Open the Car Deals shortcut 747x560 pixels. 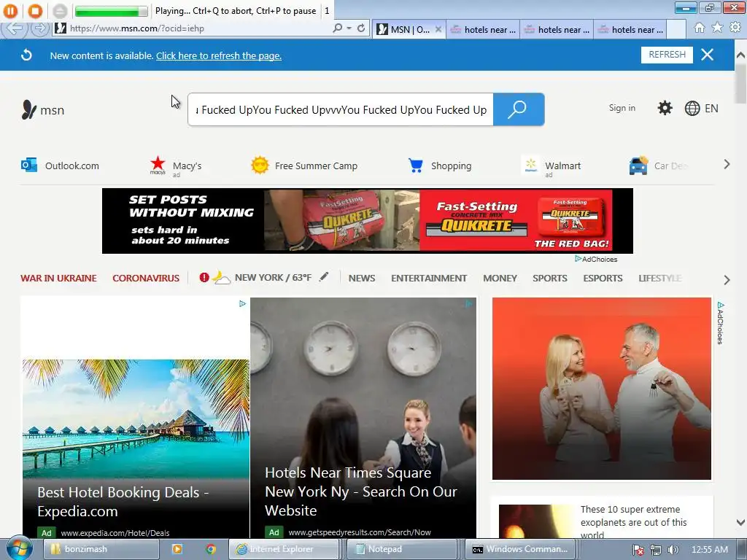pyautogui.click(x=659, y=166)
